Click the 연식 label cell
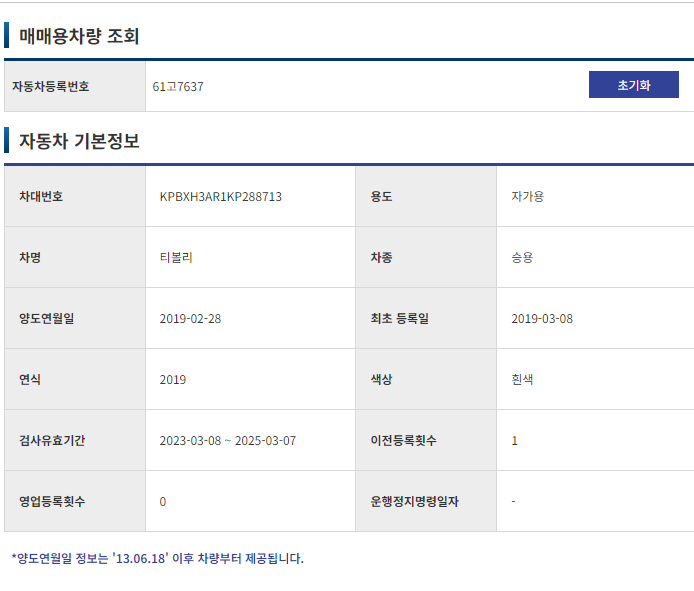 (x=75, y=379)
